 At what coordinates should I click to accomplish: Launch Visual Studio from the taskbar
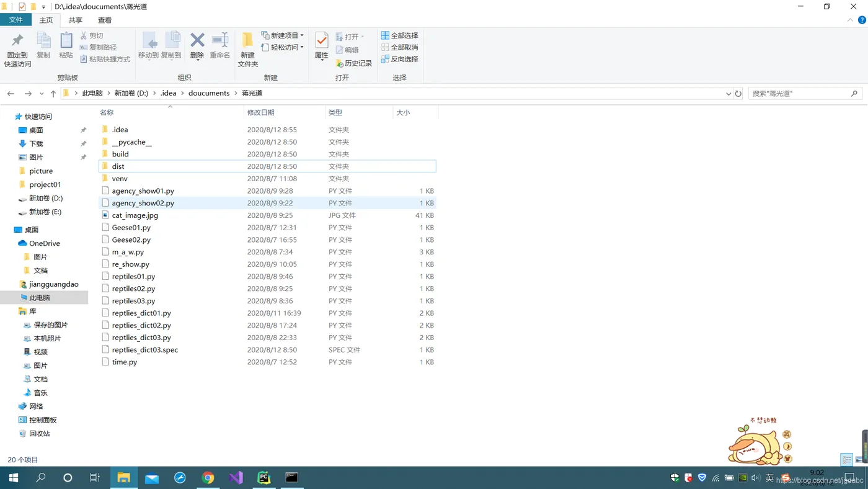click(x=236, y=477)
